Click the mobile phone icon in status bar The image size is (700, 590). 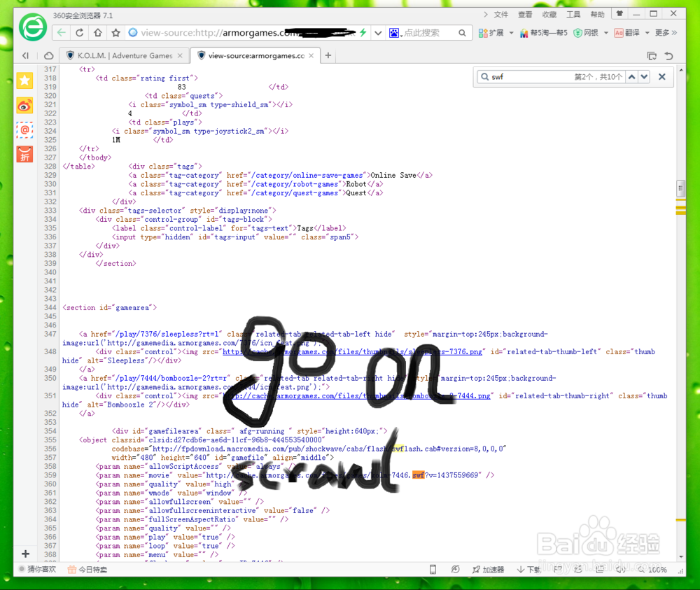point(433,569)
